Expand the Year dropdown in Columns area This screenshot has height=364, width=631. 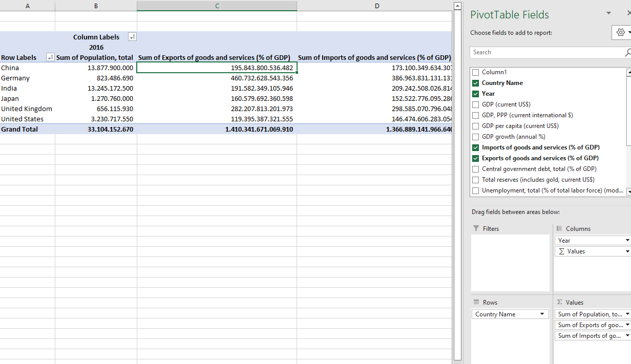(627, 241)
